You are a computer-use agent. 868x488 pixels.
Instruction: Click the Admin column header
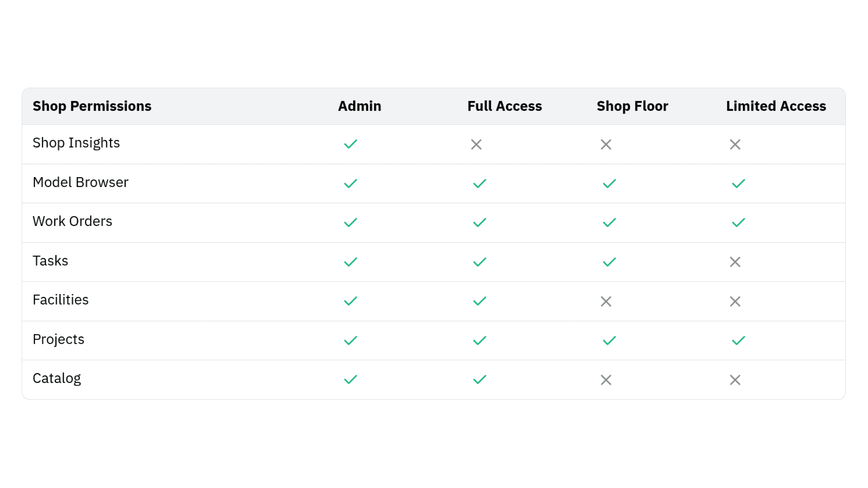click(x=360, y=106)
